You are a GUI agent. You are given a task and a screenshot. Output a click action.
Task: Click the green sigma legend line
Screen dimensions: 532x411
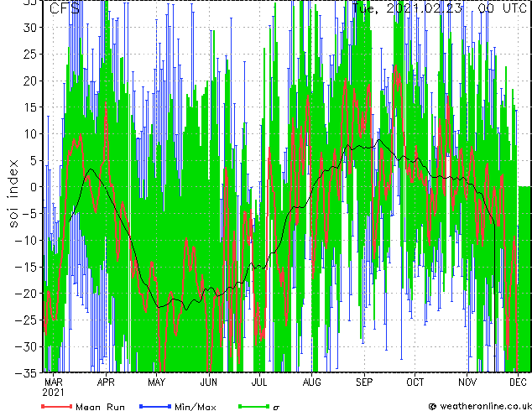(253, 406)
